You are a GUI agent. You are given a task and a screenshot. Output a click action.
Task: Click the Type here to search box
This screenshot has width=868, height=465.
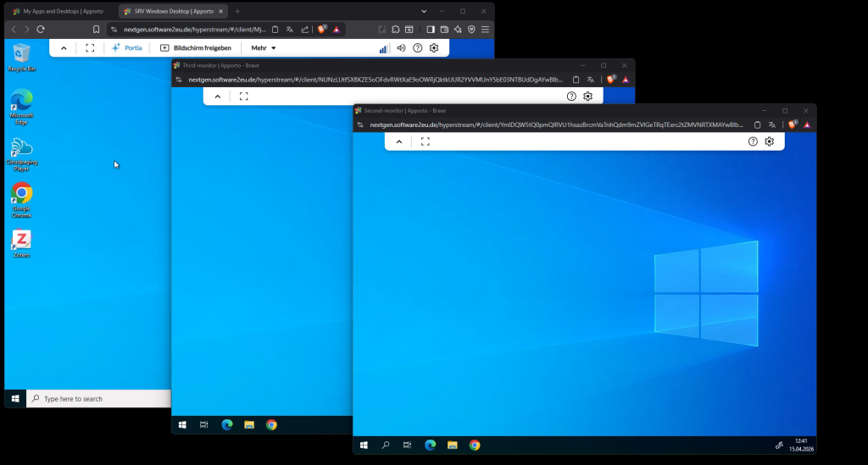coord(97,399)
